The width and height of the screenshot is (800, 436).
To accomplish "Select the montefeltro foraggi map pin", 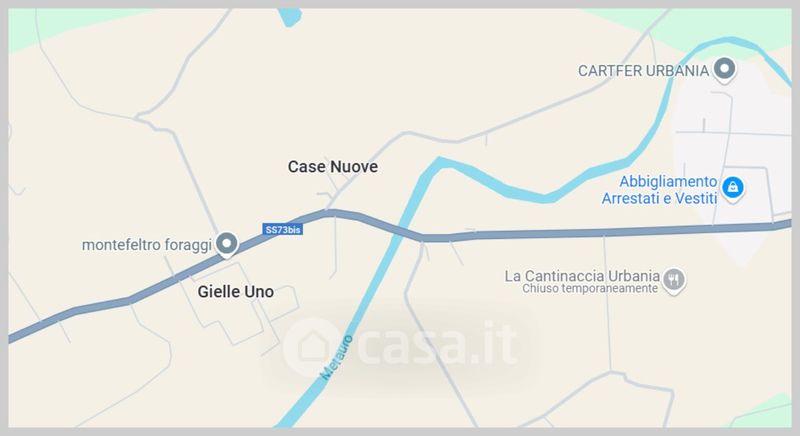I will (227, 244).
